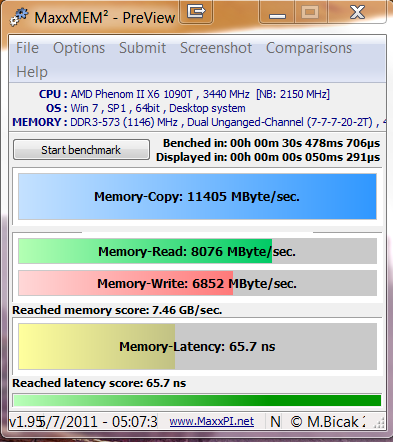Click the OS Win 7 SP1 64bit line

[146, 108]
